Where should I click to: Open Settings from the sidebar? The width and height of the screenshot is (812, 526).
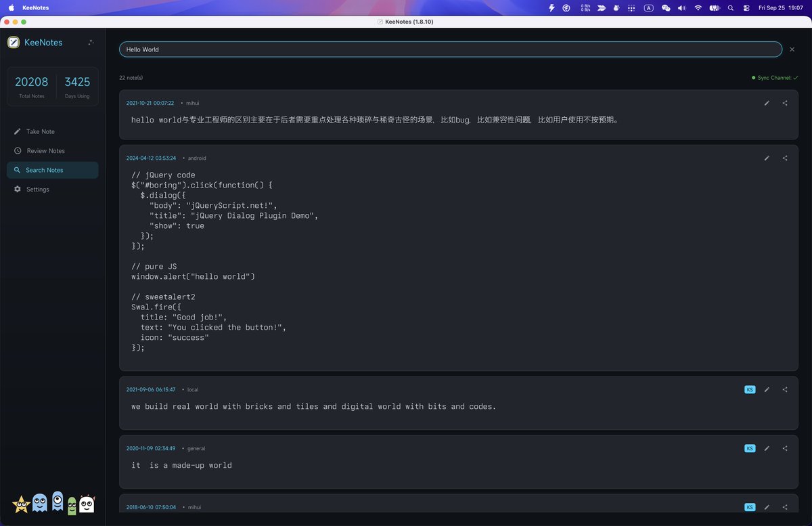coord(52,189)
